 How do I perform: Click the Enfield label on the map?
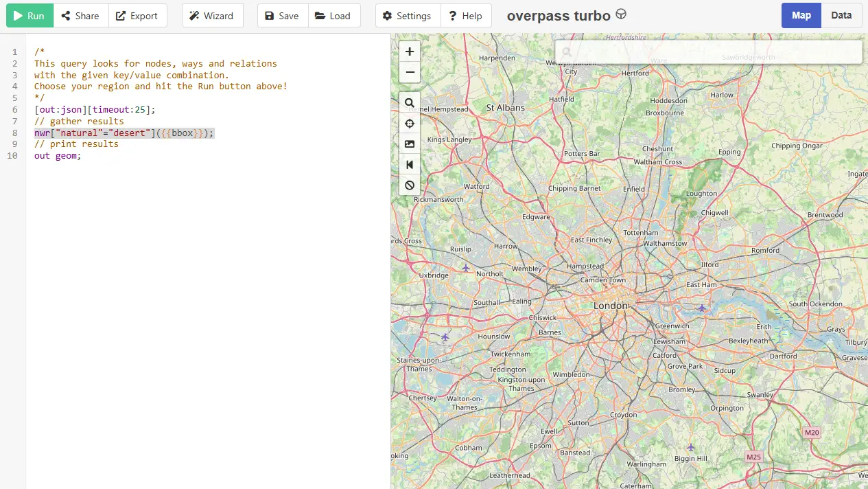tap(634, 189)
